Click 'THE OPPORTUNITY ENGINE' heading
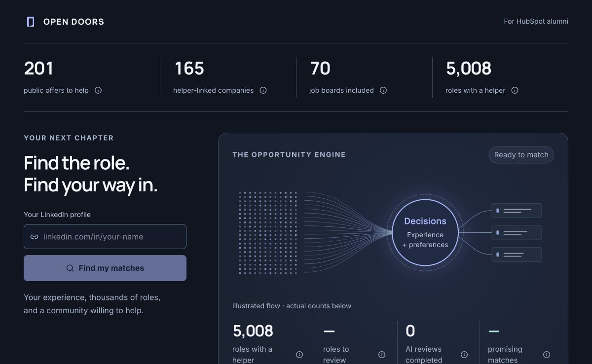This screenshot has height=364, width=592. (x=289, y=154)
